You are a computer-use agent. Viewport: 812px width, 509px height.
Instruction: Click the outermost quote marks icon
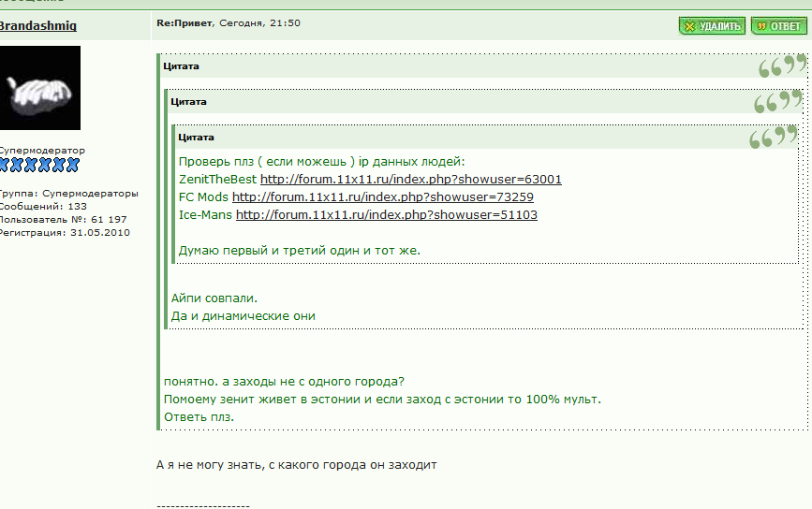click(782, 66)
